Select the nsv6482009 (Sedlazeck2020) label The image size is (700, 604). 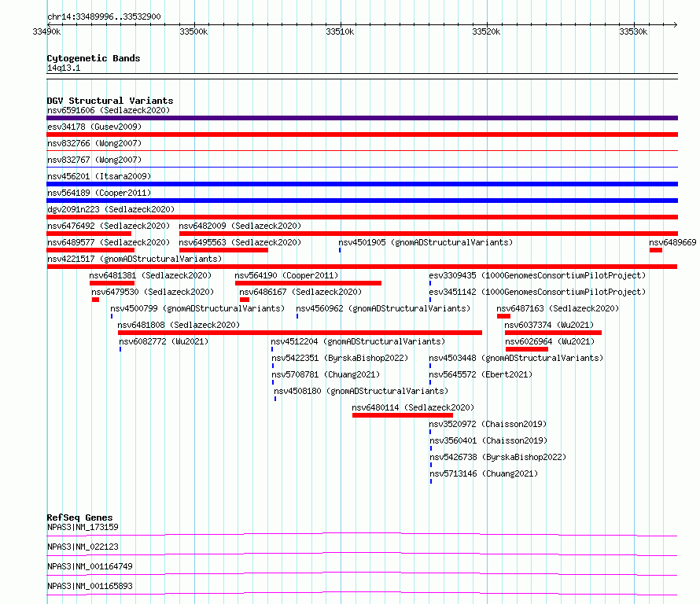click(x=240, y=226)
